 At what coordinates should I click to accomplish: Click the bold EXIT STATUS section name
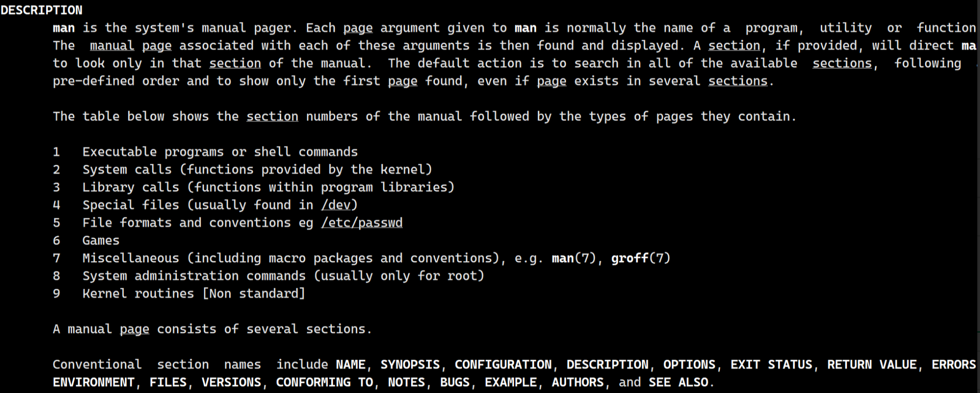(x=771, y=365)
